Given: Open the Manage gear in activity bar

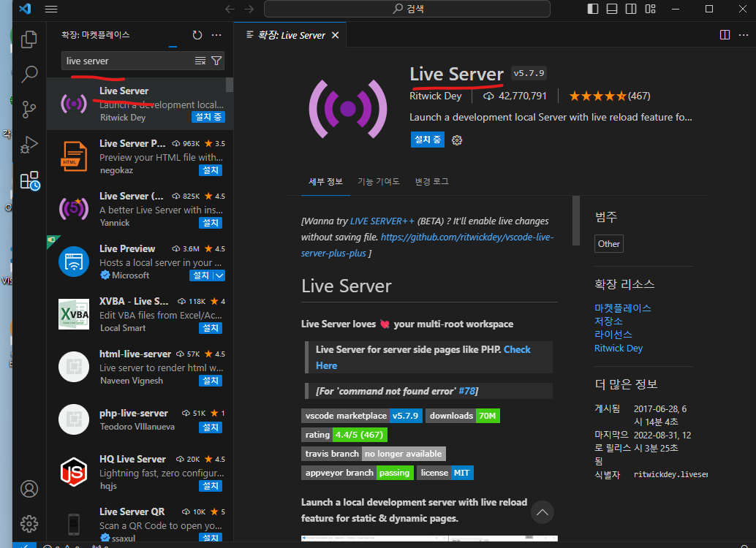Looking at the screenshot, I should pyautogui.click(x=29, y=523).
